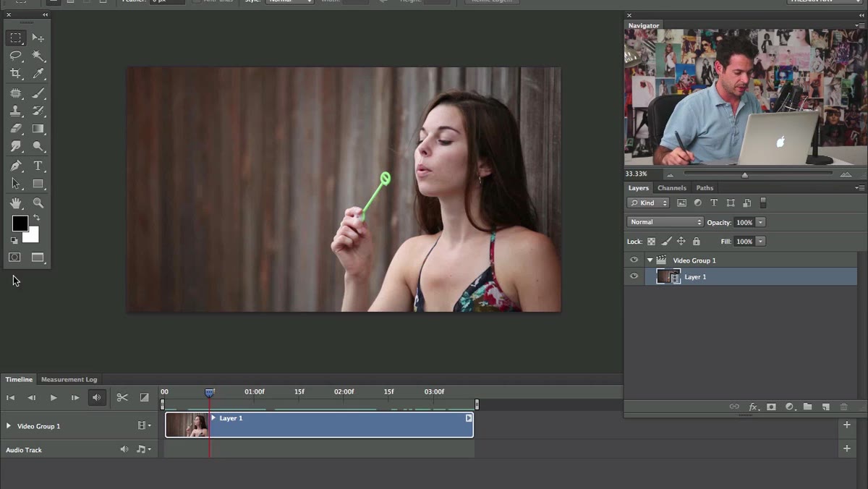Select the Brush tool
The width and height of the screenshot is (868, 489).
(38, 93)
